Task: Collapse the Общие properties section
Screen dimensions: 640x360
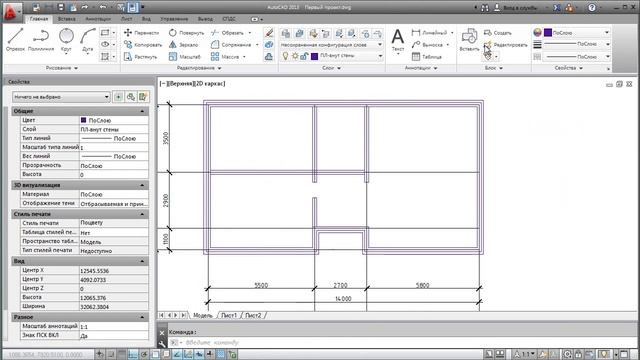Action: tap(142, 111)
